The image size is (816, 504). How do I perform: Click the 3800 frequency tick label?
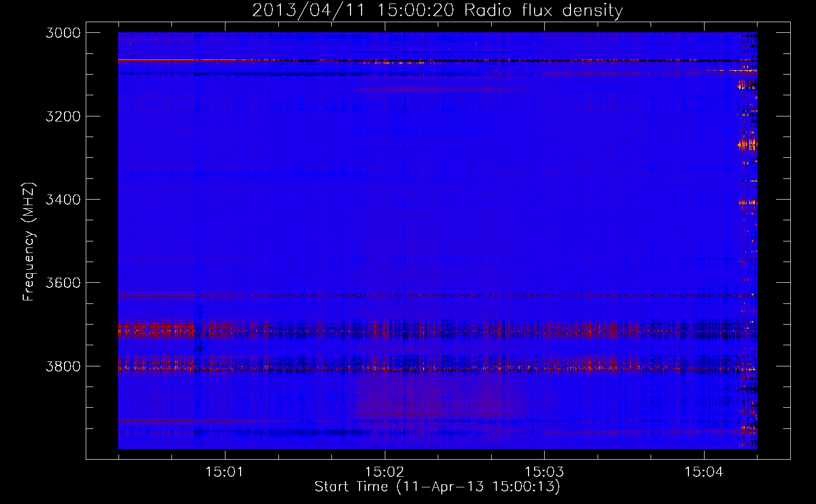pos(63,366)
